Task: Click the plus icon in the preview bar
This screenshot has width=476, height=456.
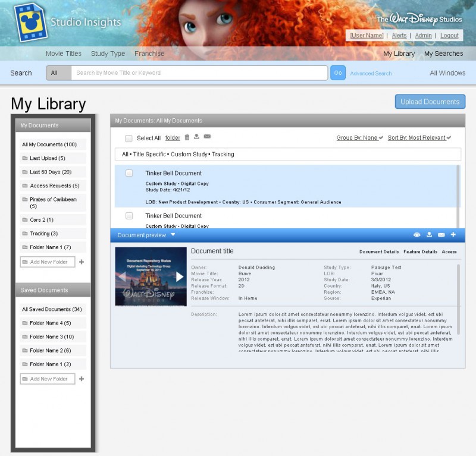Action: [453, 235]
